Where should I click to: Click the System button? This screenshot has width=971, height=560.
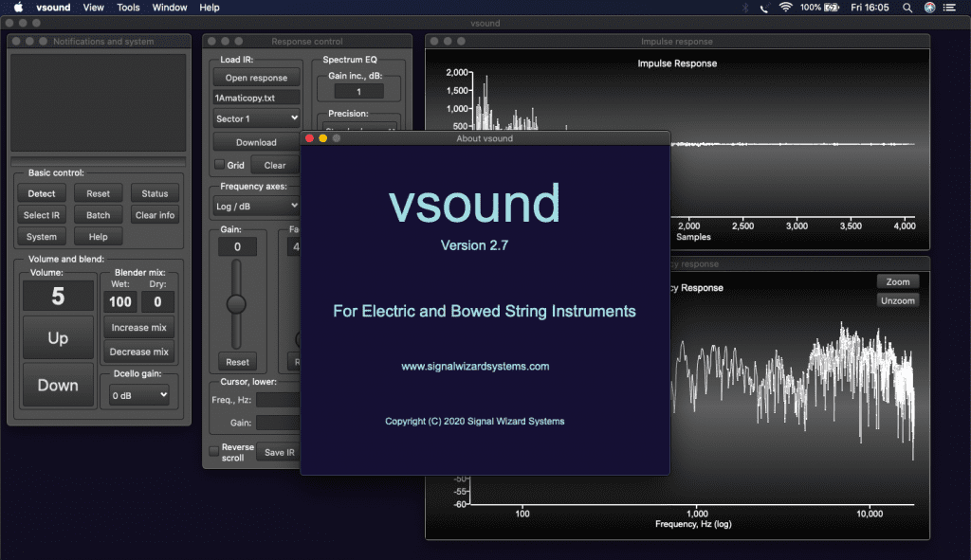(x=42, y=236)
